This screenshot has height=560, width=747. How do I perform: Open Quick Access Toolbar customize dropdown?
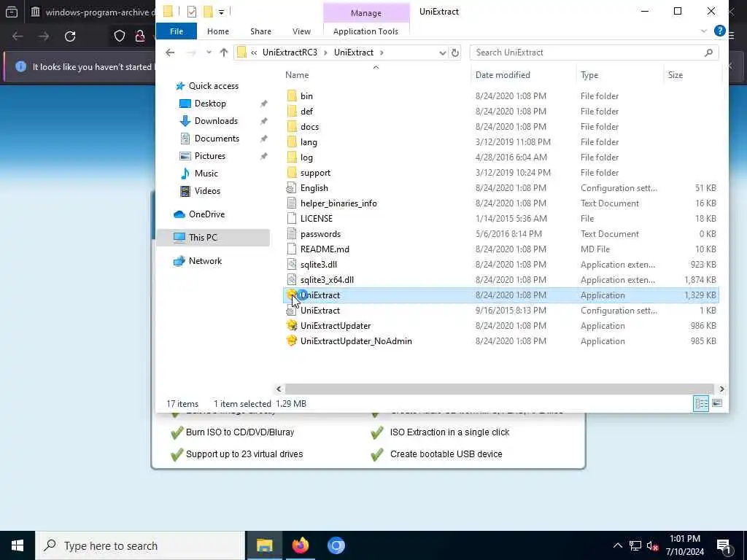click(x=222, y=12)
